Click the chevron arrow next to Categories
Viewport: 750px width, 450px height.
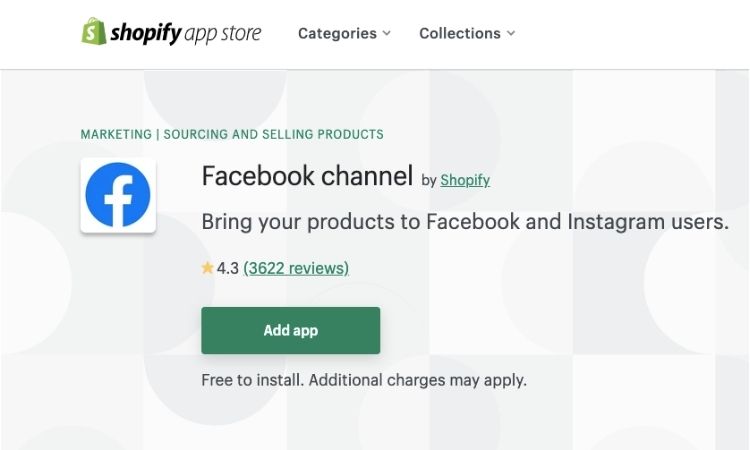387,33
